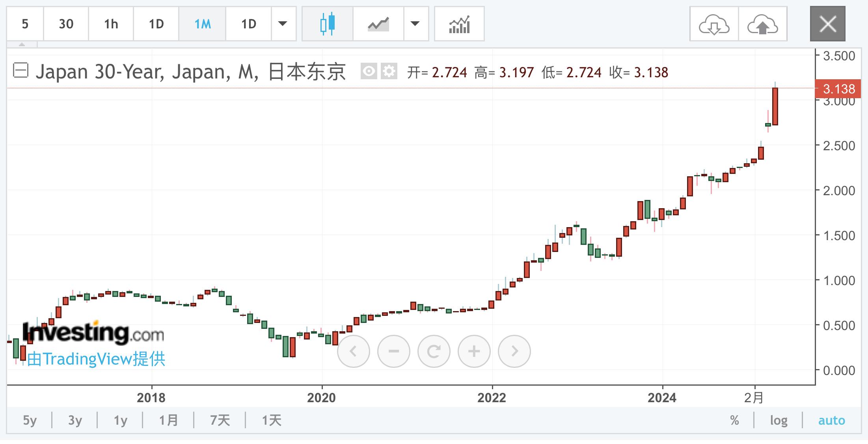The height and width of the screenshot is (444, 868).
Task: Enable log scale on the price axis
Action: (x=779, y=420)
